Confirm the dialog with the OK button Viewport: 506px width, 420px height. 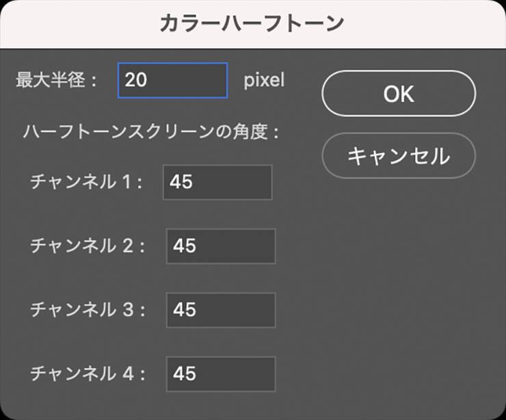(398, 94)
